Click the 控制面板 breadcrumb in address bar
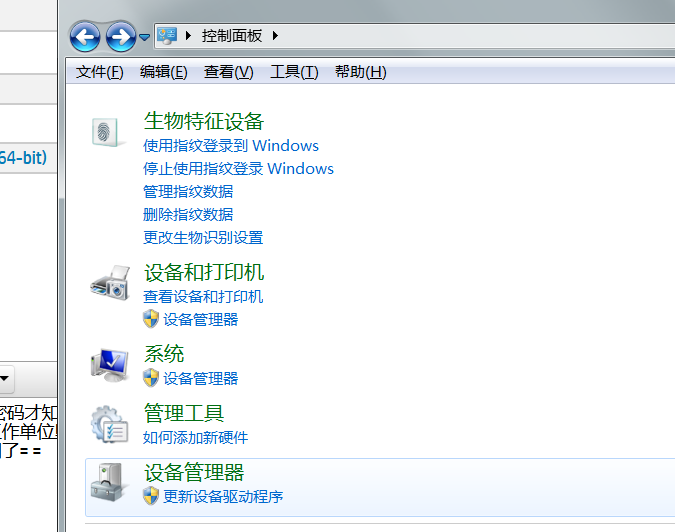675x532 pixels. (231, 36)
